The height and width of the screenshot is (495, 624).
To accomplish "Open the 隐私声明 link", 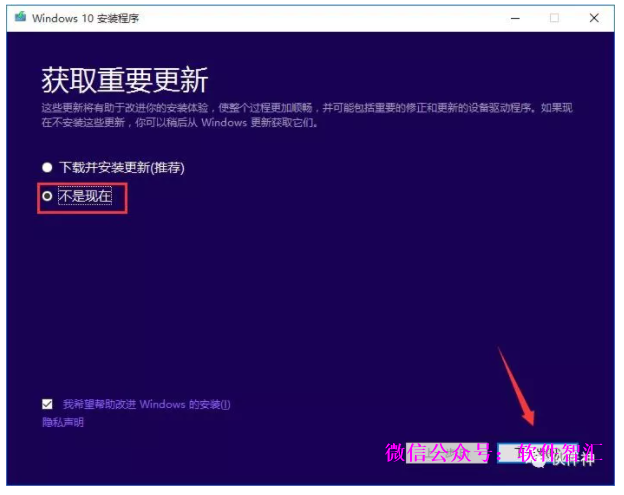I will 63,422.
